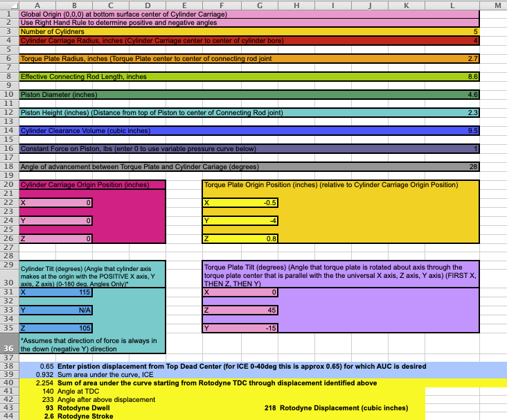Image resolution: width=507 pixels, height=420 pixels.
Task: Click the Global Origin description text
Action: [124, 15]
